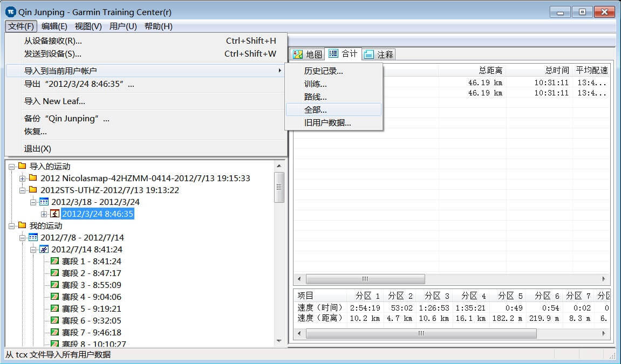Open the 用户(U) menu
This screenshot has width=621, height=364.
pyautogui.click(x=123, y=26)
